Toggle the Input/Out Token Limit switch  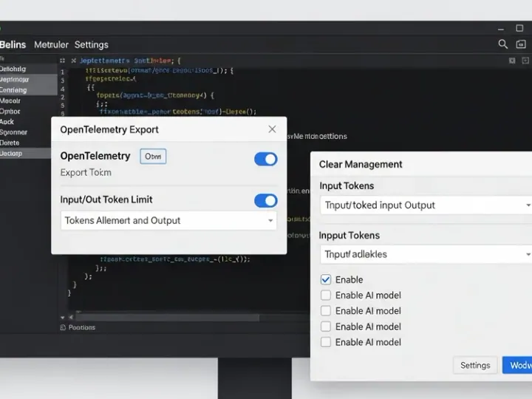click(266, 201)
